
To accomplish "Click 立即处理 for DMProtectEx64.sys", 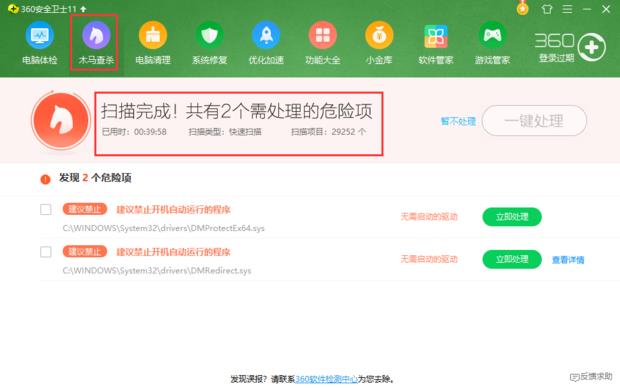I will click(512, 217).
